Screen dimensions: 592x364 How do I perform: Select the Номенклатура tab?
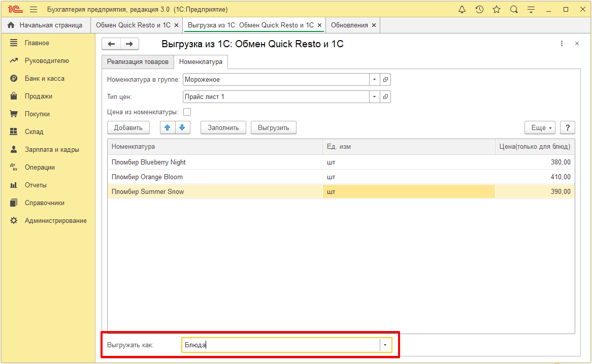tap(201, 62)
